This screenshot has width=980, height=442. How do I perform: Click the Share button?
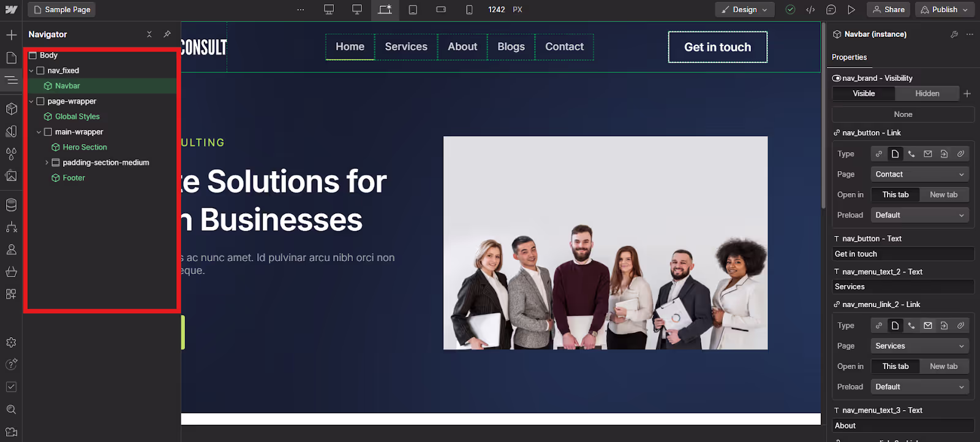pos(888,10)
